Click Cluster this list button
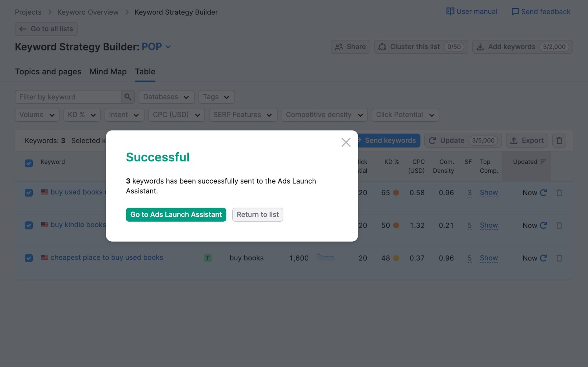This screenshot has width=588, height=367. click(x=421, y=47)
